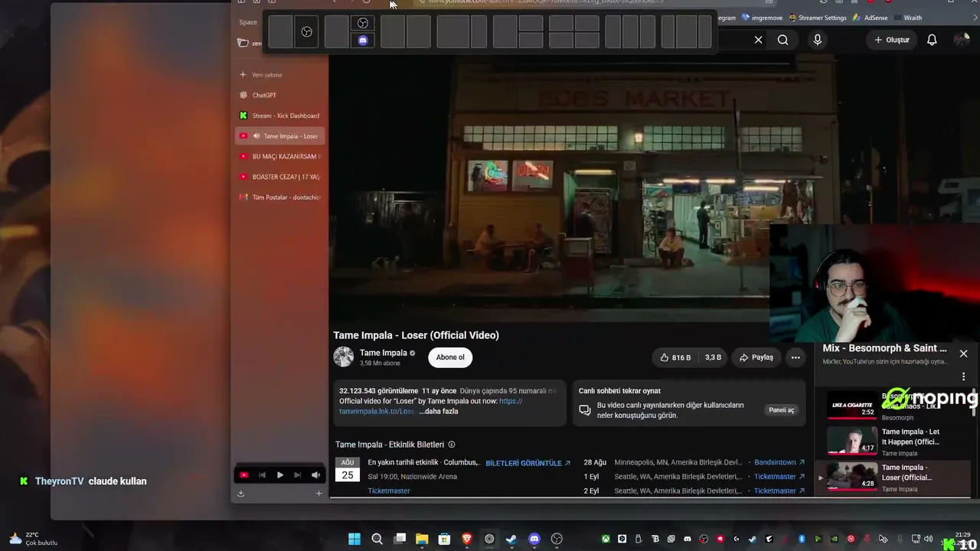Click the Xbox icon in system tray
This screenshot has width=980, height=551.
click(x=606, y=539)
